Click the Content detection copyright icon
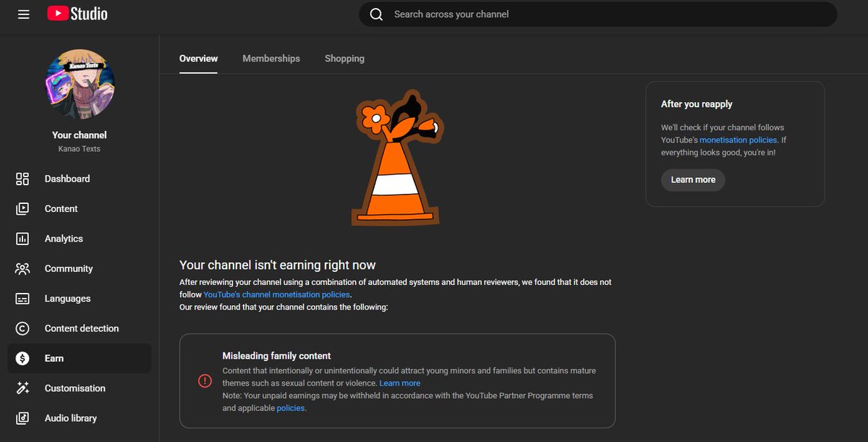This screenshot has height=442, width=868. 22,328
